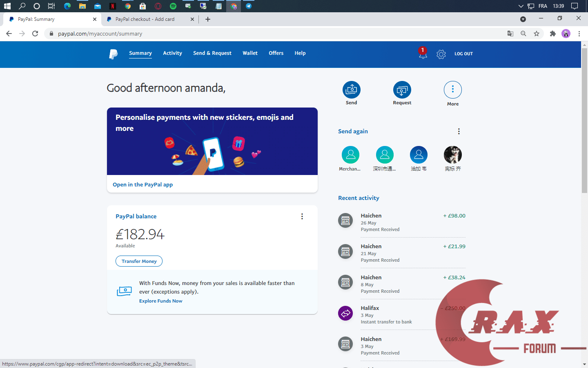Click the FRA language indicator
Screen dimensions: 588x368
(543, 6)
